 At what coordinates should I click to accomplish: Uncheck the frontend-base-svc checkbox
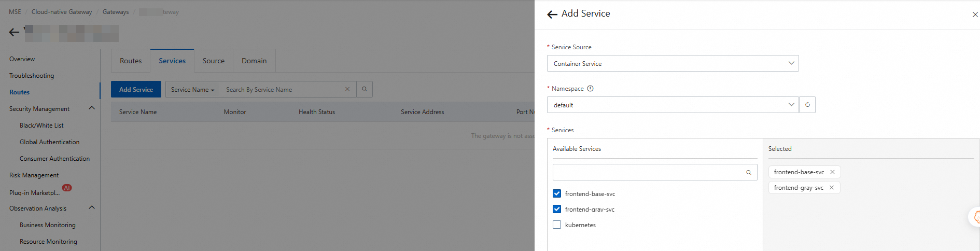[557, 193]
